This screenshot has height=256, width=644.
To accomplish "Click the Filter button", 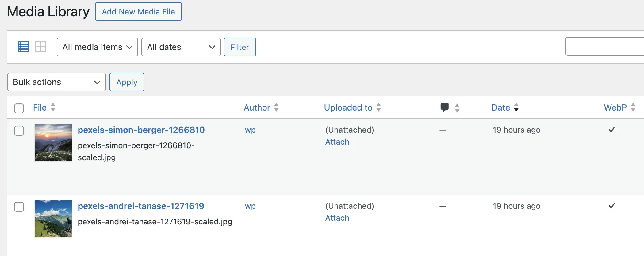I will (x=240, y=47).
